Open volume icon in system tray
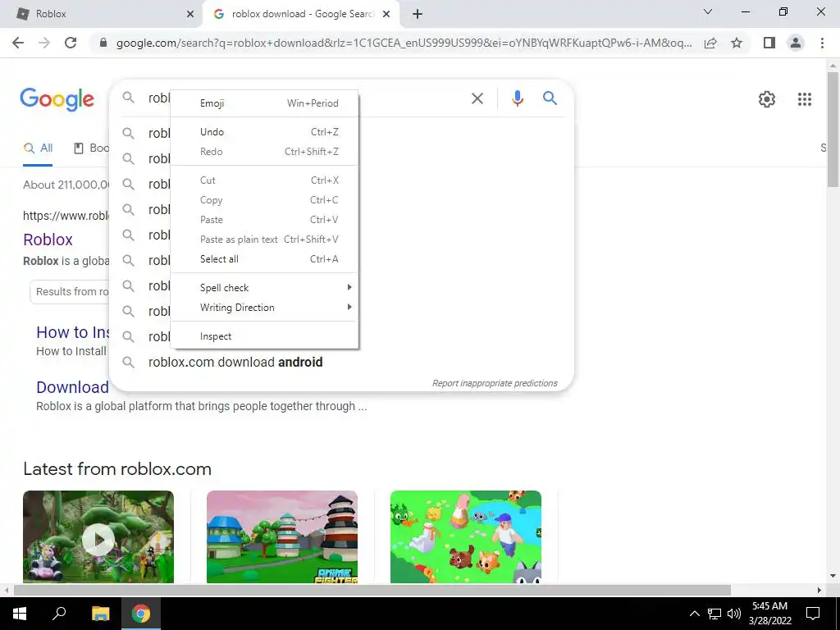 (734, 614)
